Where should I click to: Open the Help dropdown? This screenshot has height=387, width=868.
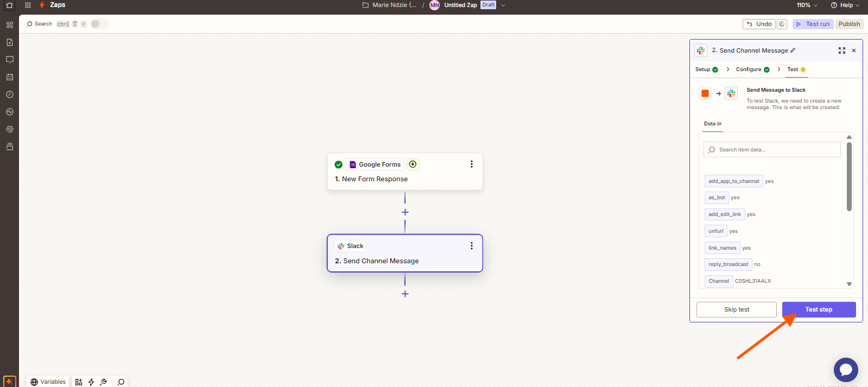point(845,5)
